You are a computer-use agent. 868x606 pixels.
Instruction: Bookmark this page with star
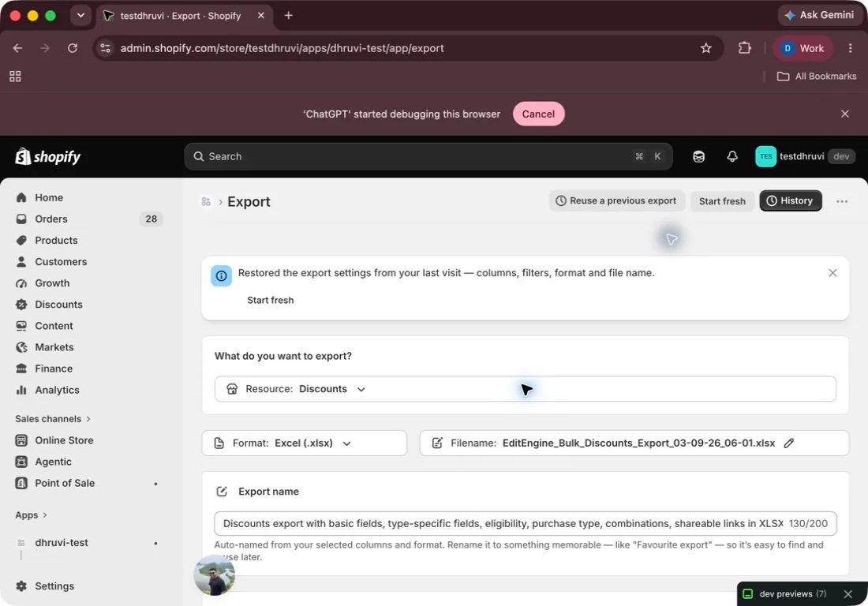click(705, 48)
